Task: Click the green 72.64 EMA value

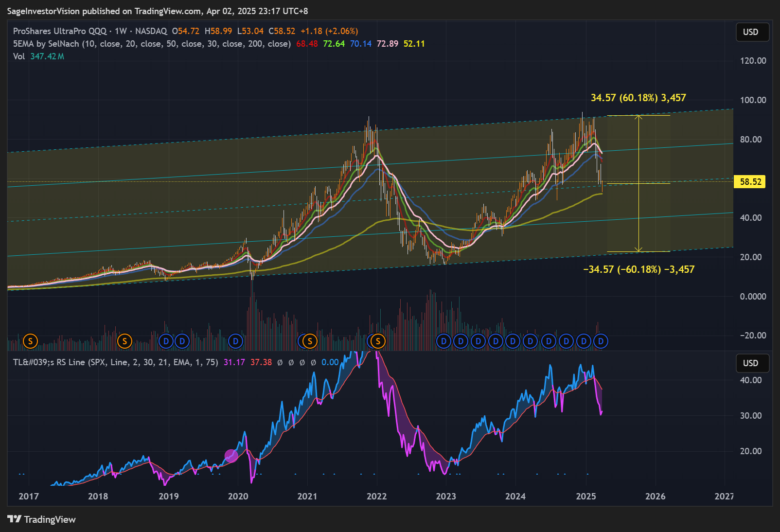Action: click(x=334, y=44)
